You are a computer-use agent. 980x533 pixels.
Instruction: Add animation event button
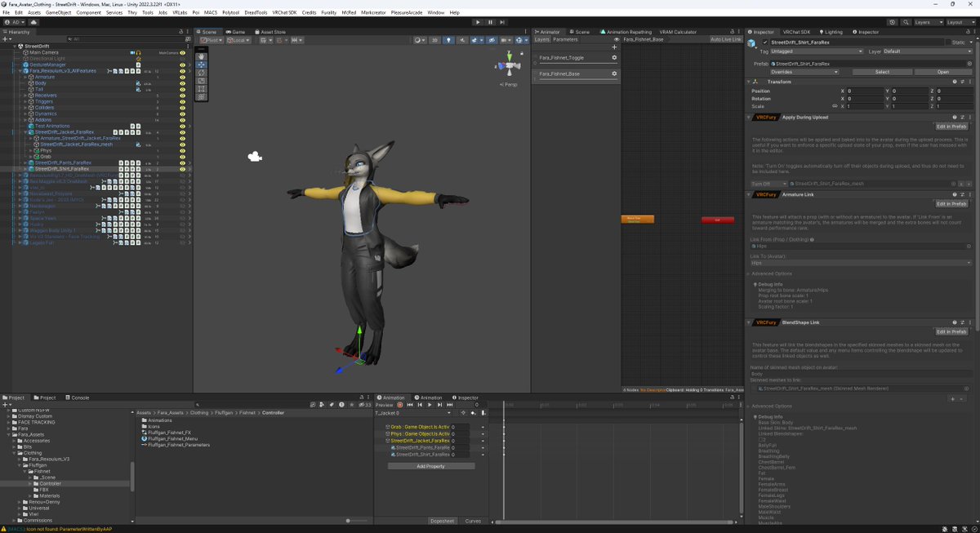483,413
